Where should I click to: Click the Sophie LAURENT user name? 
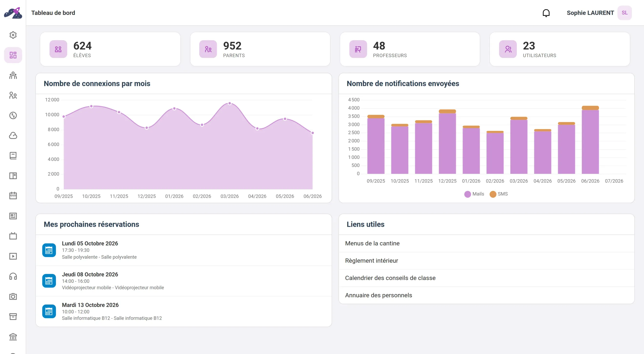(x=590, y=13)
